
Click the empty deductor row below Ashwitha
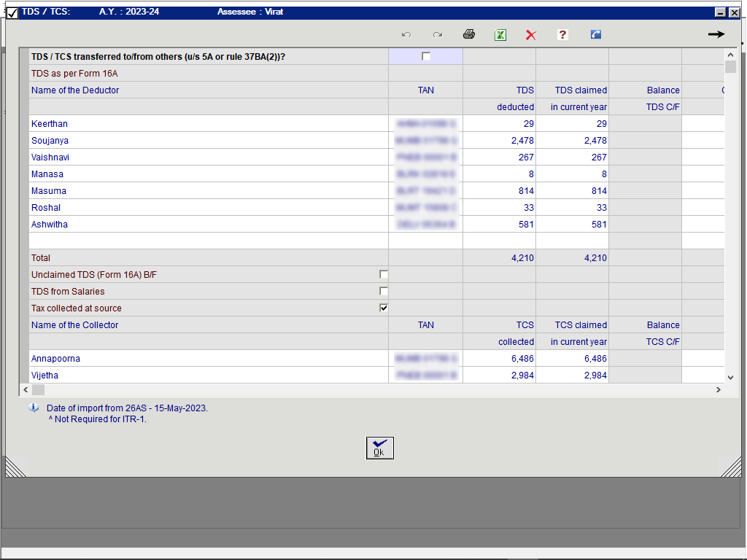208,241
